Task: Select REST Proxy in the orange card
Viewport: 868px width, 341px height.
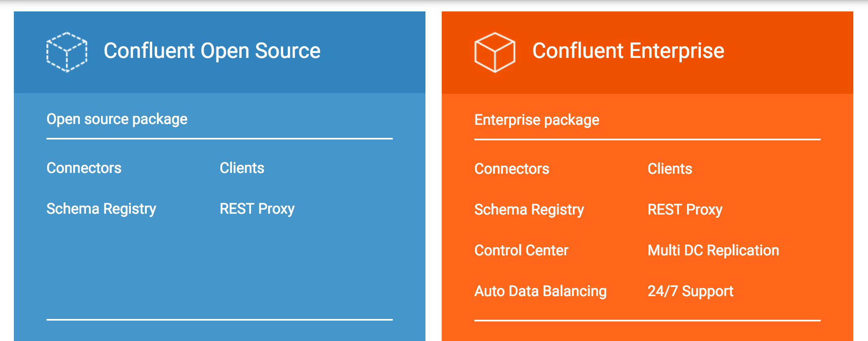Action: 685,210
